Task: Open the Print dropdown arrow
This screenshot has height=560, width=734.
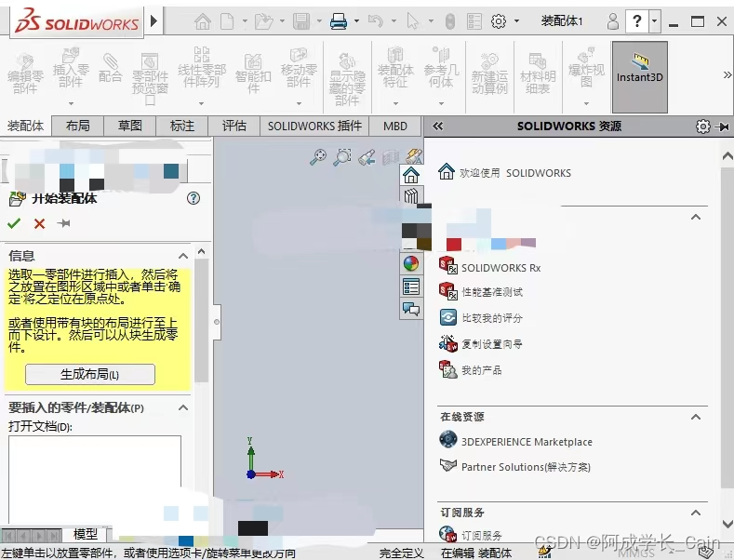Action: (x=356, y=21)
